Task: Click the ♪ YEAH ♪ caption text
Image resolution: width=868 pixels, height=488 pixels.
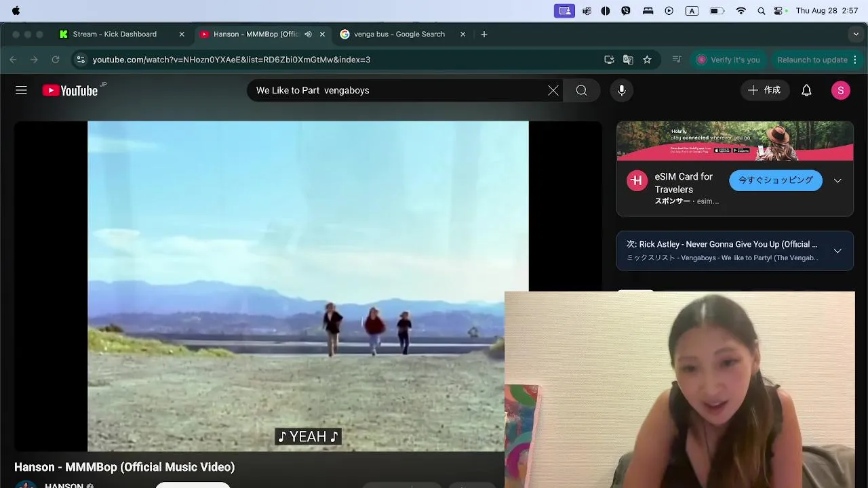Action: tap(308, 437)
